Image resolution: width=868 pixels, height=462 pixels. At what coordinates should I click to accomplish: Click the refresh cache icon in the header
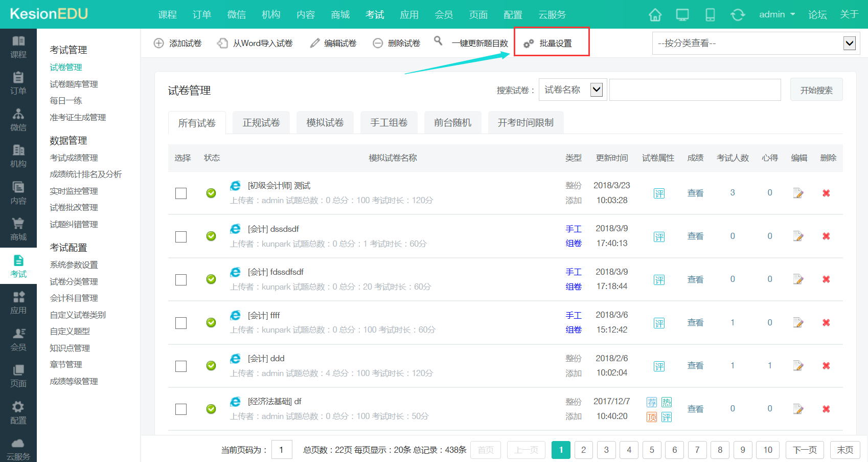pyautogui.click(x=738, y=15)
